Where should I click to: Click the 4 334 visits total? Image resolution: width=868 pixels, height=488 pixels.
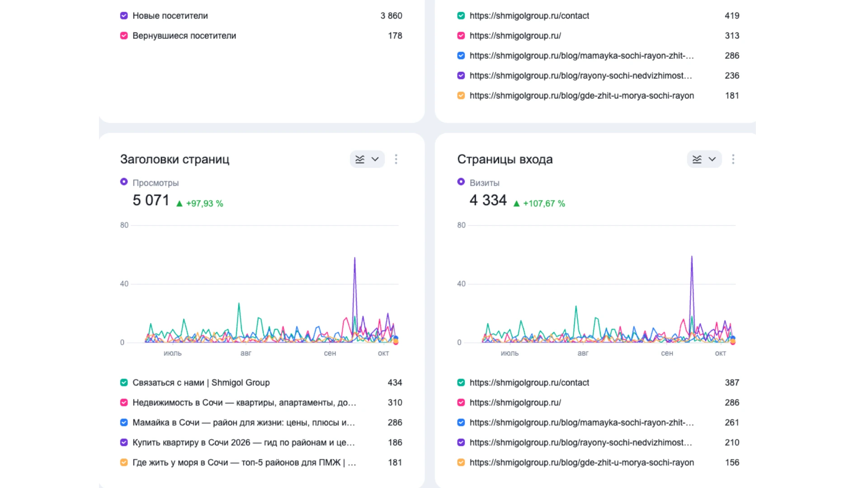click(488, 200)
